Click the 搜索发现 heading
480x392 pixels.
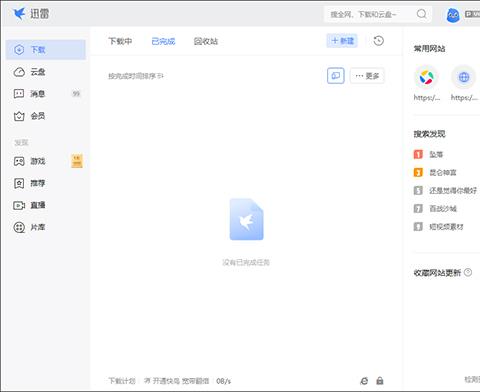point(429,134)
